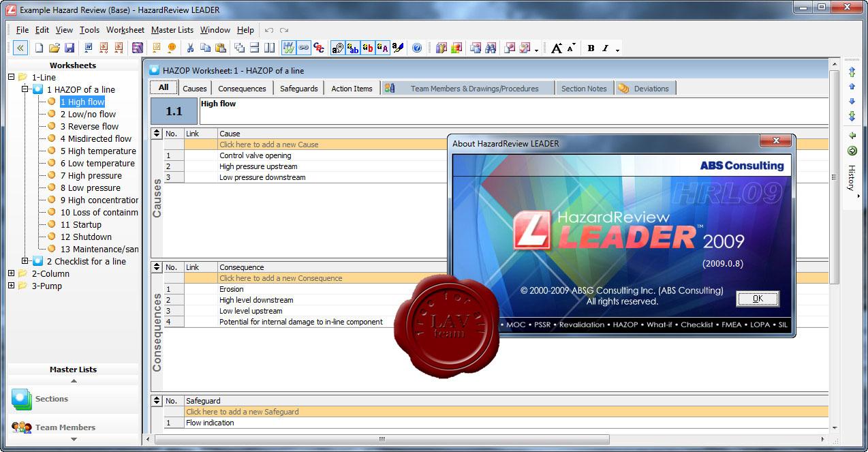Open dropdown arrow after the italic button

click(617, 50)
